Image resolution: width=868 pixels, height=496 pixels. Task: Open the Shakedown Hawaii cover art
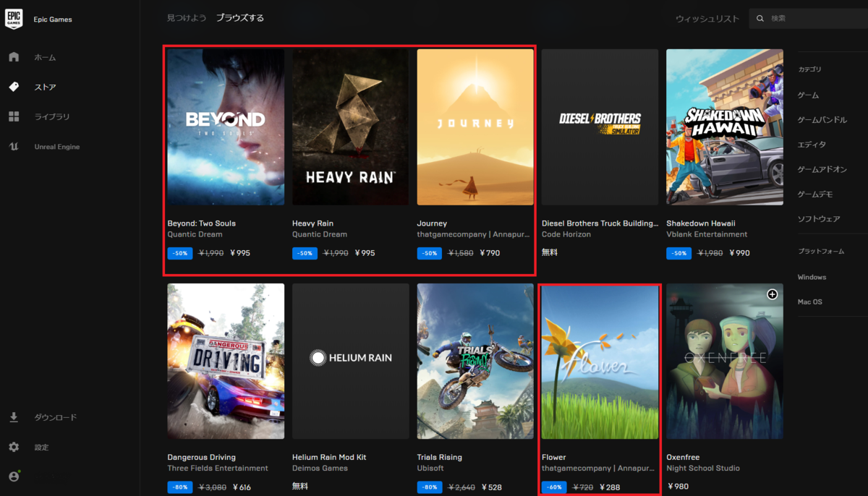click(725, 127)
